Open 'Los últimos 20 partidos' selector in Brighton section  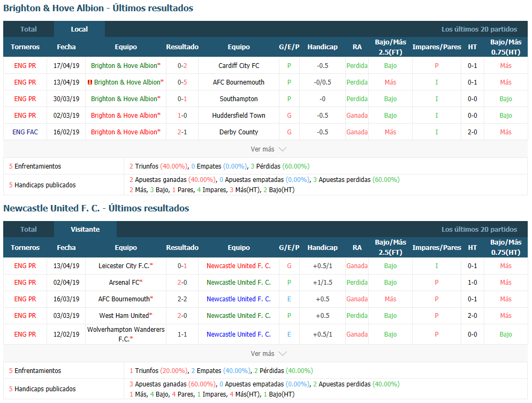(479, 29)
